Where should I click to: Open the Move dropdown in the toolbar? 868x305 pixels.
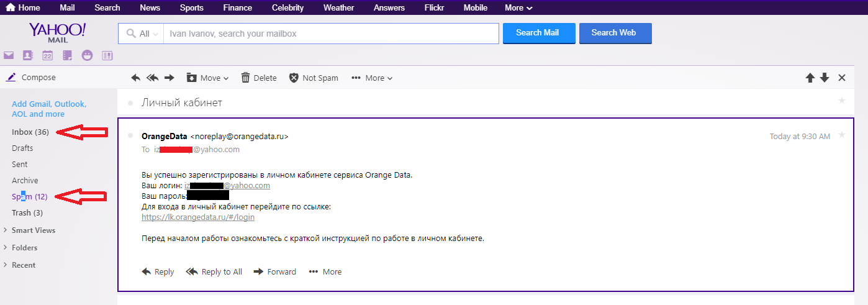click(208, 78)
